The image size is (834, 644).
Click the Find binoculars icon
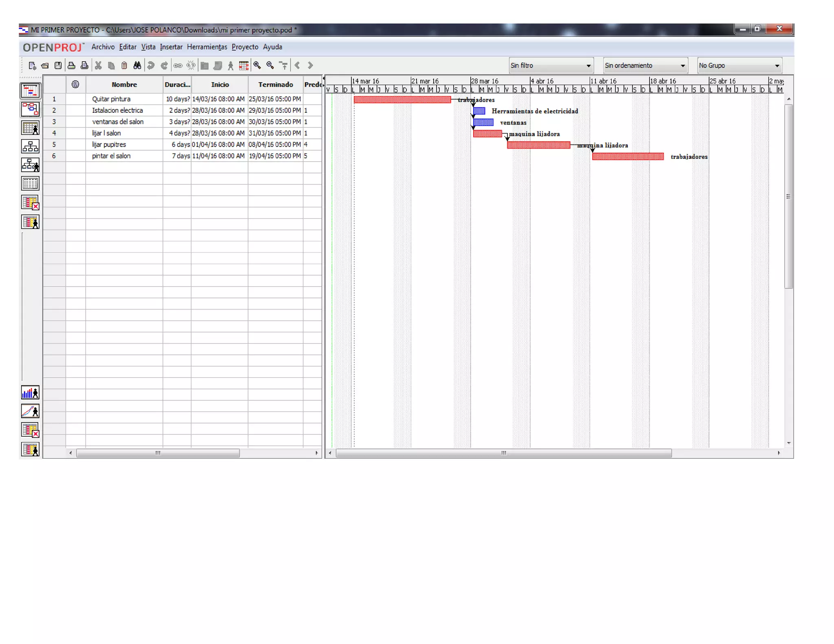pyautogui.click(x=137, y=66)
